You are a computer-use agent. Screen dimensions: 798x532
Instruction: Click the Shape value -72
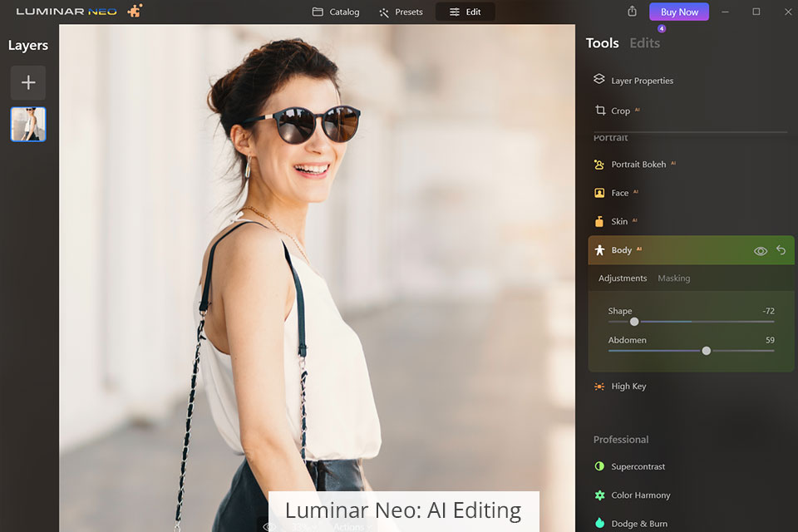[x=768, y=311]
